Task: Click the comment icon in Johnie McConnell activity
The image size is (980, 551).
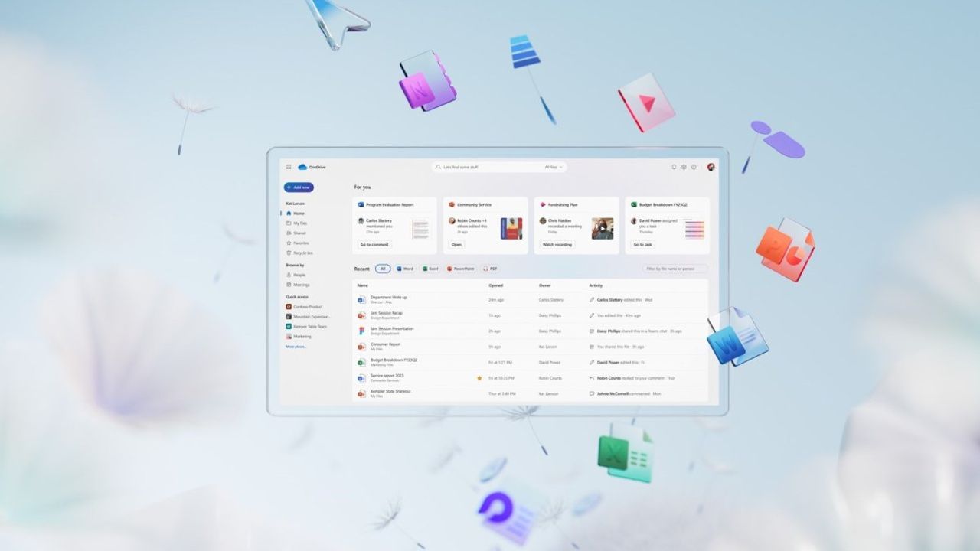Action: (x=592, y=393)
